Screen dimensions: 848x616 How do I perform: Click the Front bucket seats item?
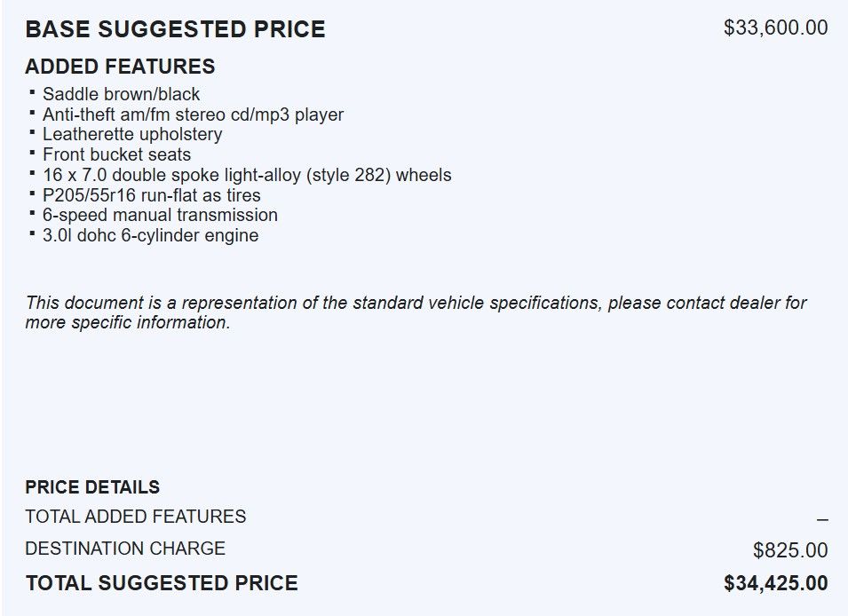click(x=116, y=154)
